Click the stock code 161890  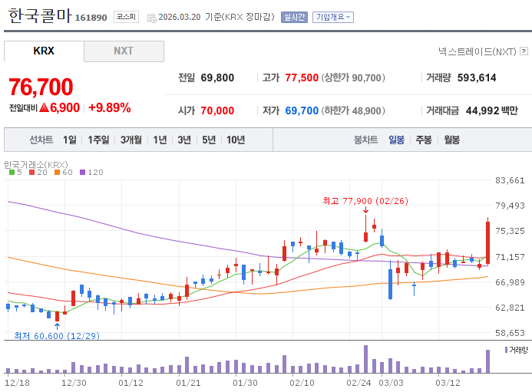91,18
